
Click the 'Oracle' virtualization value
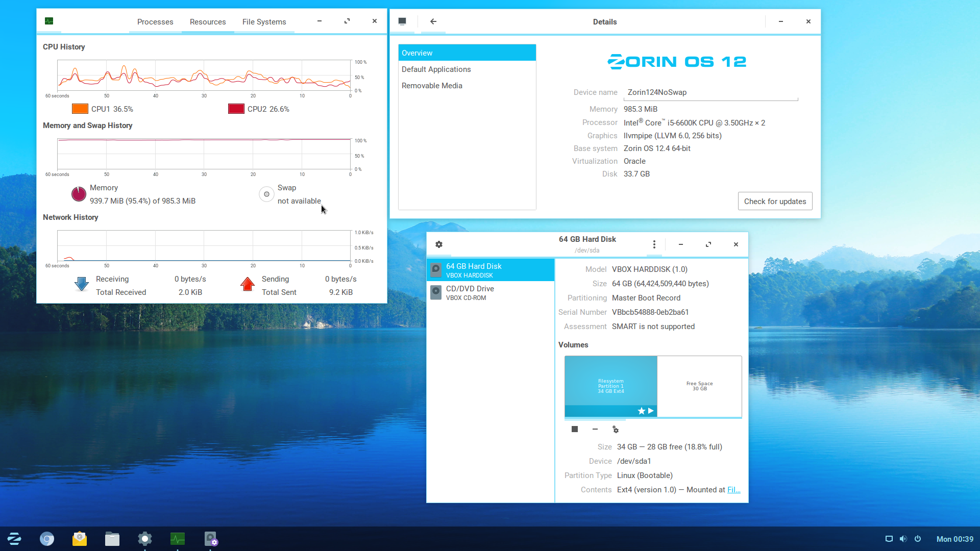coord(634,161)
